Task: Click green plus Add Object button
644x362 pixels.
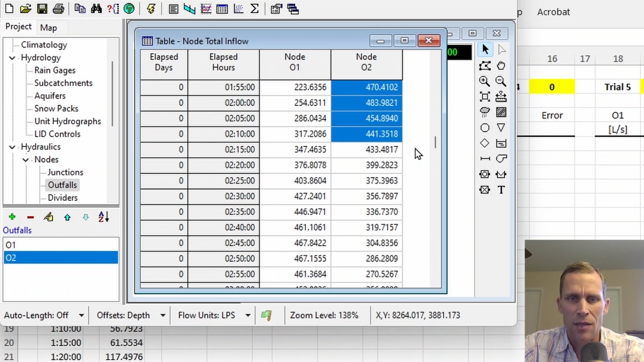Action: [12, 217]
